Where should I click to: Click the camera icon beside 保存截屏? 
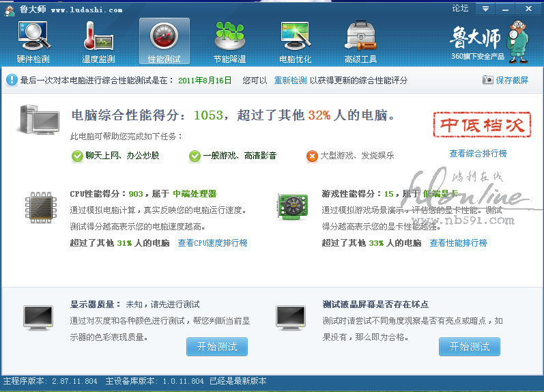(x=488, y=80)
